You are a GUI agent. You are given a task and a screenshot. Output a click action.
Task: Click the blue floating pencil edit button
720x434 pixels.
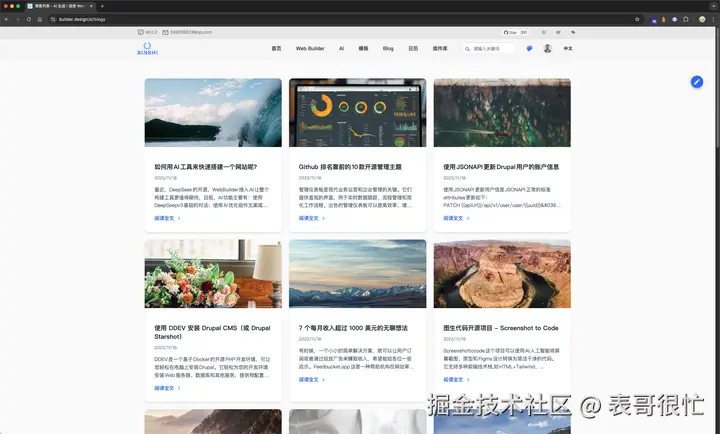pos(697,82)
